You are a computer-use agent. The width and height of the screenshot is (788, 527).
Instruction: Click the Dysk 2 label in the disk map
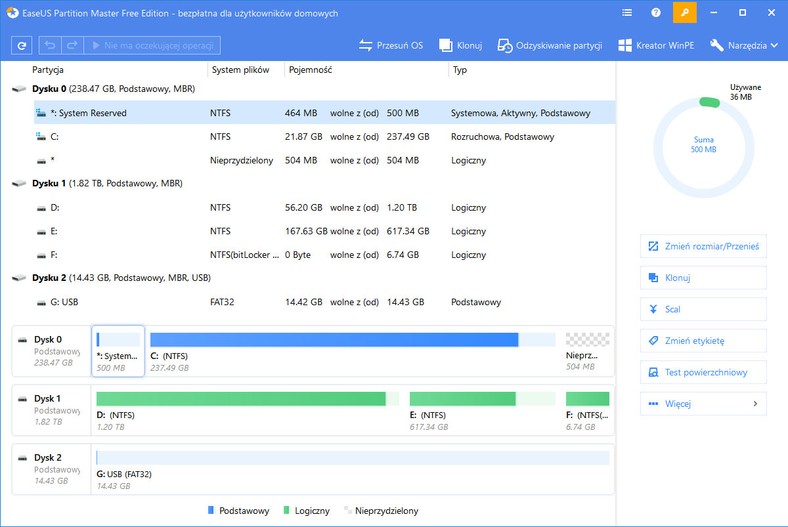(48, 458)
